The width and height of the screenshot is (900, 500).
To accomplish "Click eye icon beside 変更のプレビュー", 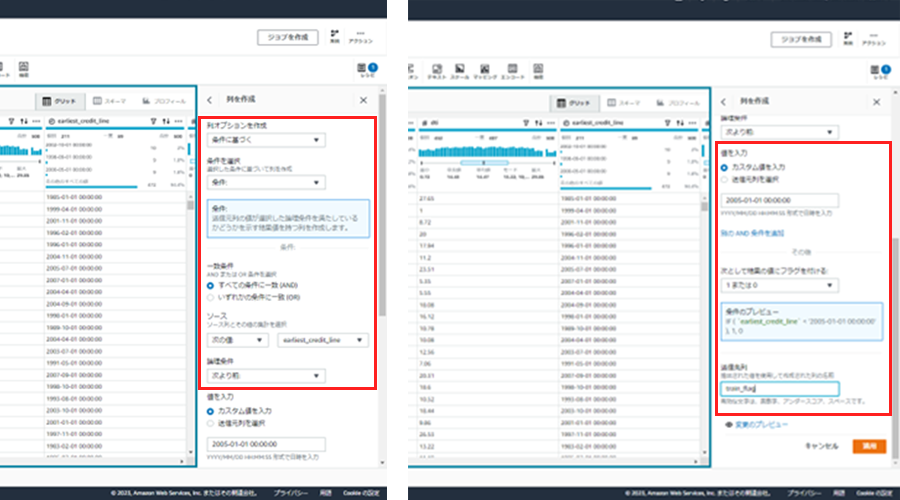I will (728, 425).
